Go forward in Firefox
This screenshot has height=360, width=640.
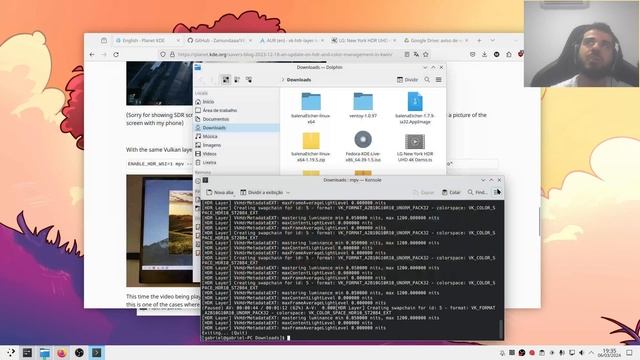click(x=104, y=54)
